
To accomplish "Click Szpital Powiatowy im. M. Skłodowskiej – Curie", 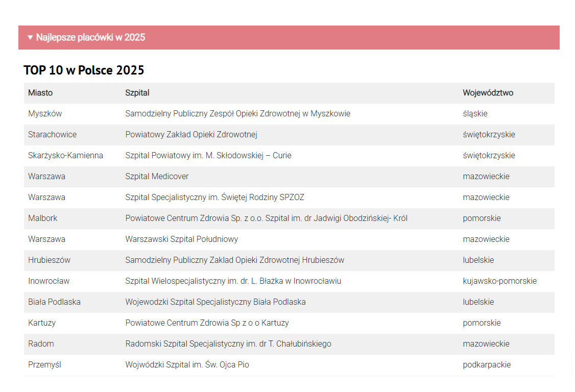I will [208, 156].
